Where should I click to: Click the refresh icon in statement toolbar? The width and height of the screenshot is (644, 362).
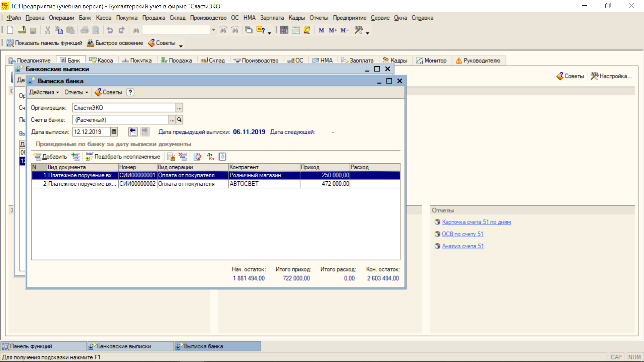[197, 157]
